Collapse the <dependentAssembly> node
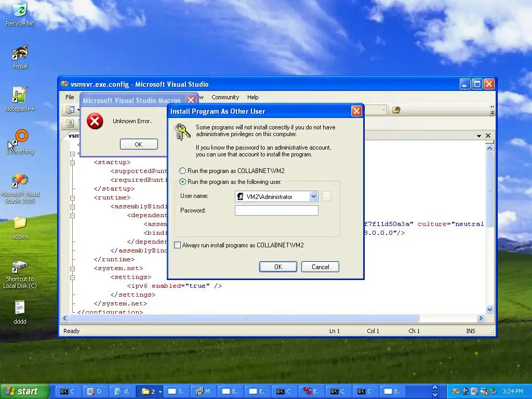 click(x=72, y=216)
